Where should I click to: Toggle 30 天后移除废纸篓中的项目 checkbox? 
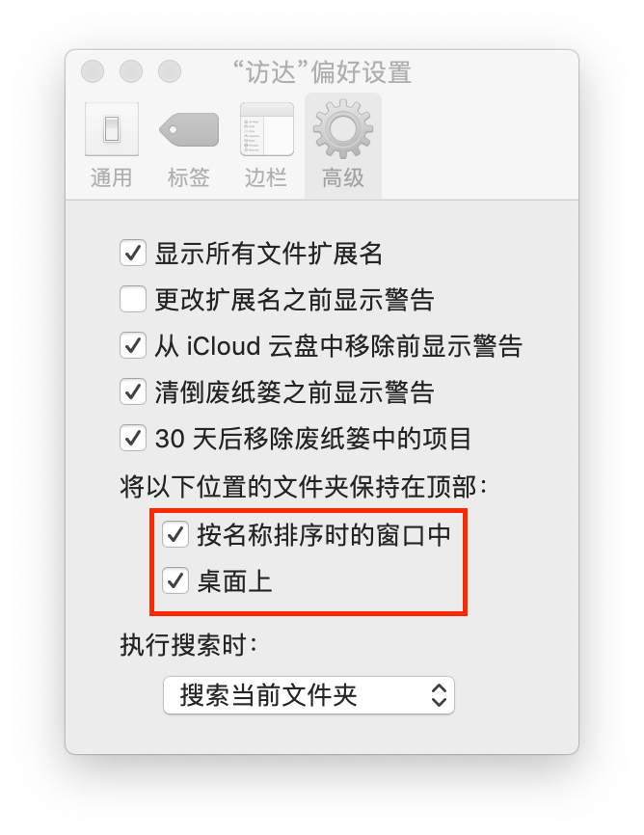tap(133, 439)
